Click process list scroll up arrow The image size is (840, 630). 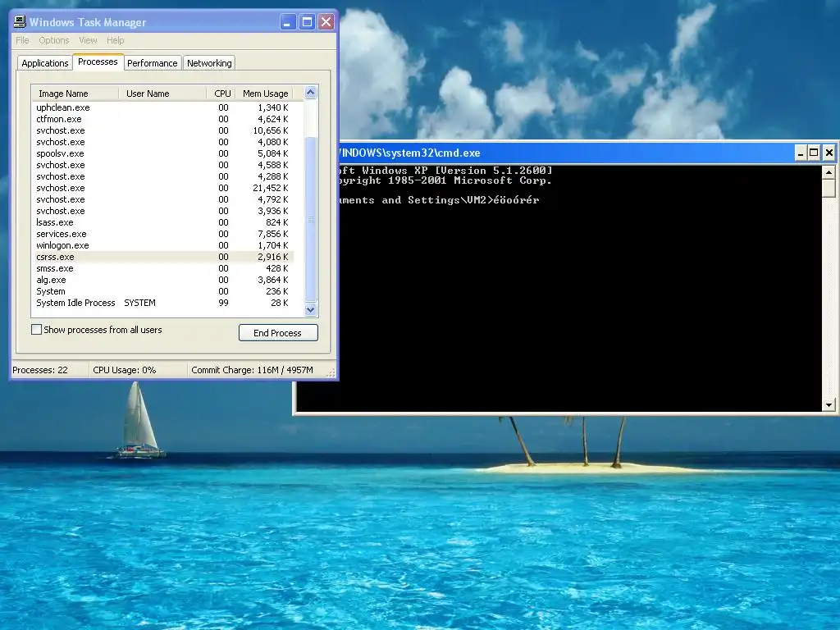311,92
